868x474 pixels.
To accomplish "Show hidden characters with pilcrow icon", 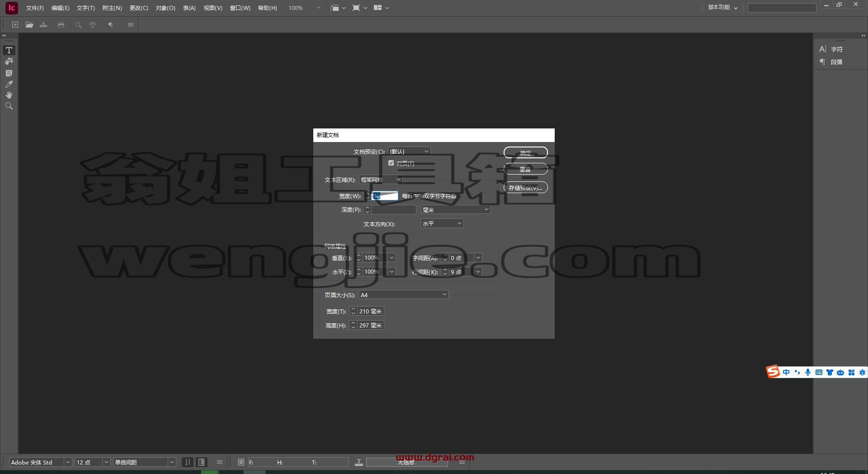I will click(x=110, y=25).
